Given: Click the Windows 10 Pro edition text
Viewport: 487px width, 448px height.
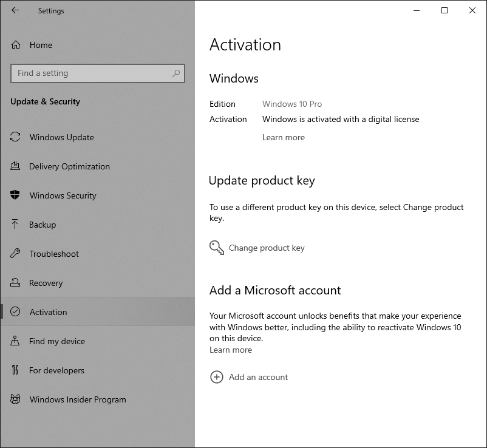Looking at the screenshot, I should pos(292,104).
